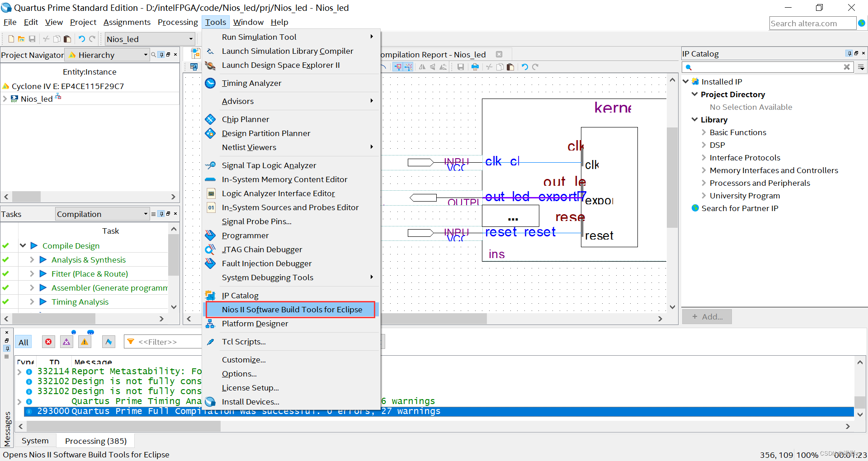Click Search for Partner IP link
This screenshot has height=461, width=868.
click(740, 208)
